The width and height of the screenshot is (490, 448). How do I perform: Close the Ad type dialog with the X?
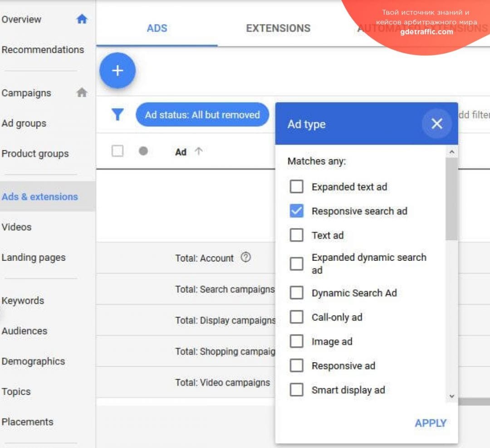click(x=436, y=123)
